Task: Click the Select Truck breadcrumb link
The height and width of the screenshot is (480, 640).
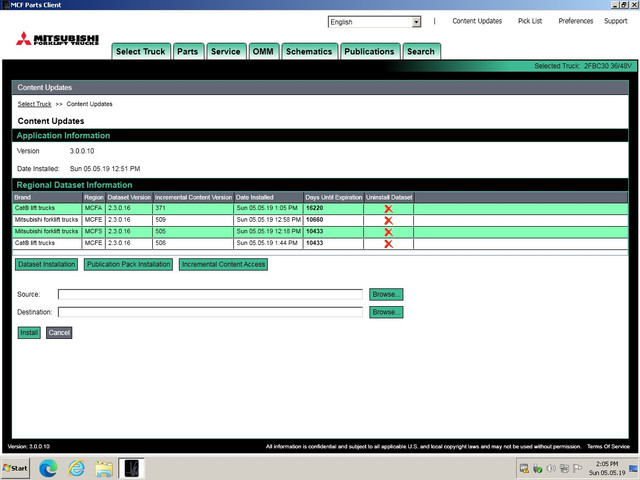Action: 34,104
